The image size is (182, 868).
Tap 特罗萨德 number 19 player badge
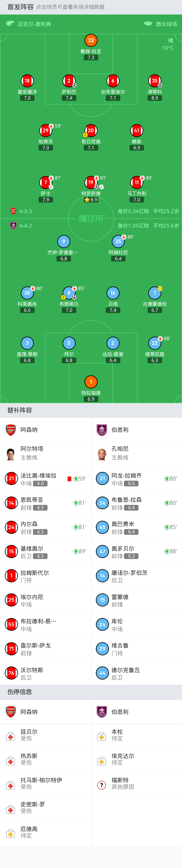coord(91,183)
